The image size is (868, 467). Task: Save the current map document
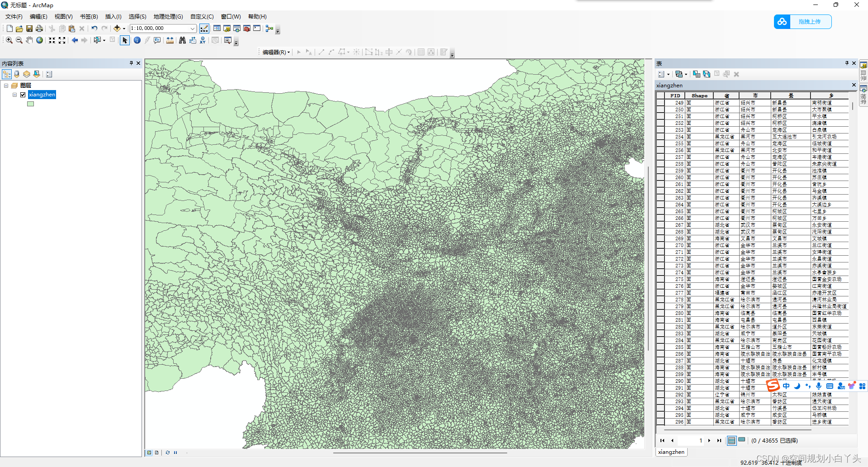(x=29, y=29)
